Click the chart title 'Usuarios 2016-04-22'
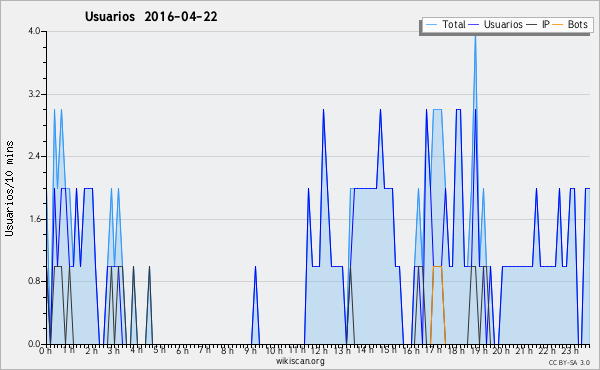Image resolution: width=600 pixels, height=370 pixels. pos(151,16)
